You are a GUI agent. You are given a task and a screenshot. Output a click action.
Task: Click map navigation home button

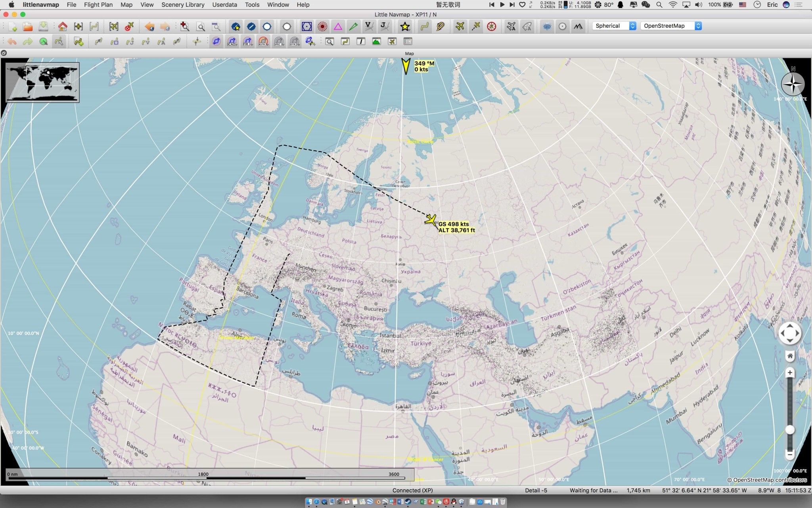790,356
